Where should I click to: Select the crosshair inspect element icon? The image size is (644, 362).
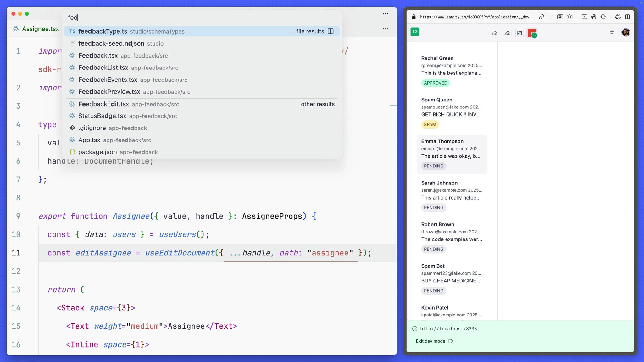603,17
